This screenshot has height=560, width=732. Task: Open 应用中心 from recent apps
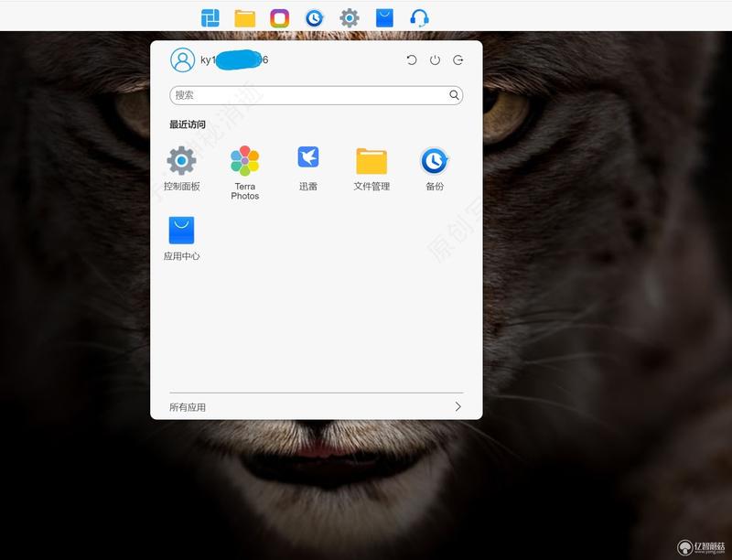[x=181, y=238]
